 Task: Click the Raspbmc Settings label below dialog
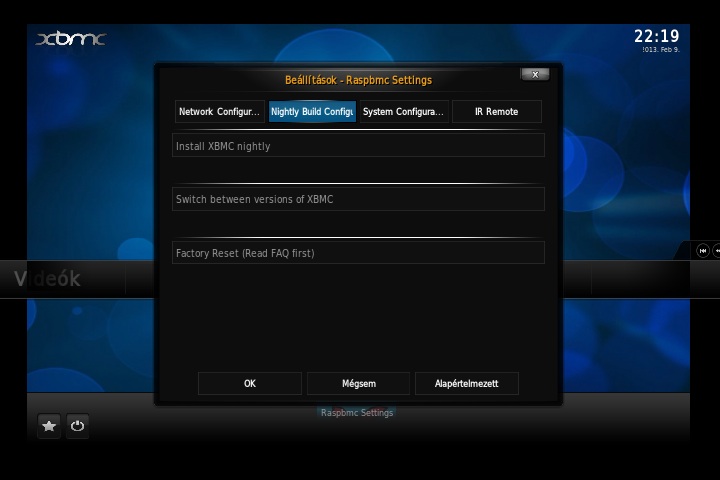click(357, 412)
